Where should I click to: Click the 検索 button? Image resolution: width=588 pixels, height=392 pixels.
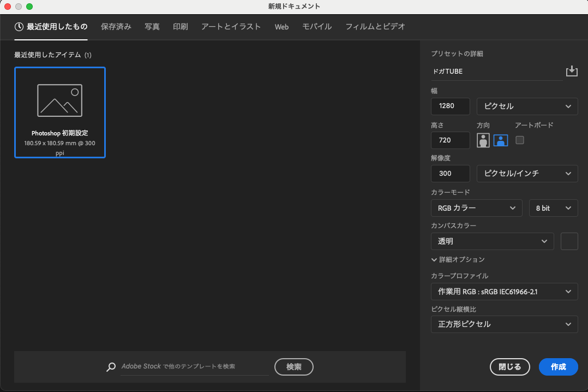294,367
